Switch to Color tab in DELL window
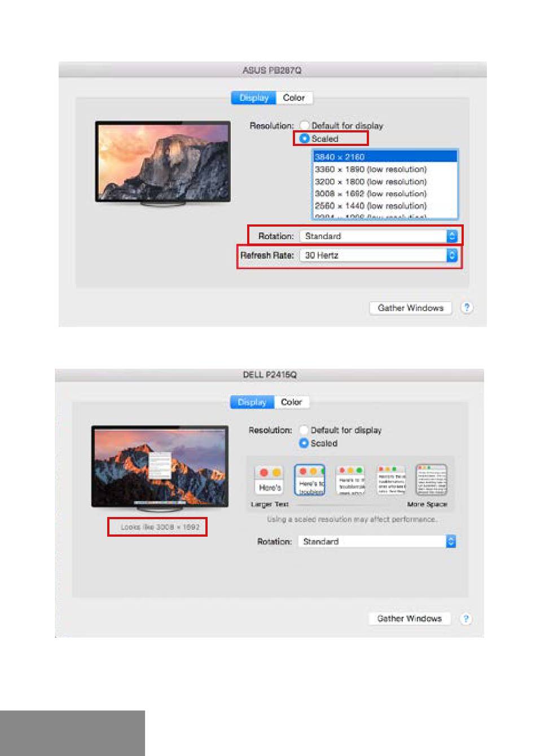This screenshot has width=536, height=756. 292,402
